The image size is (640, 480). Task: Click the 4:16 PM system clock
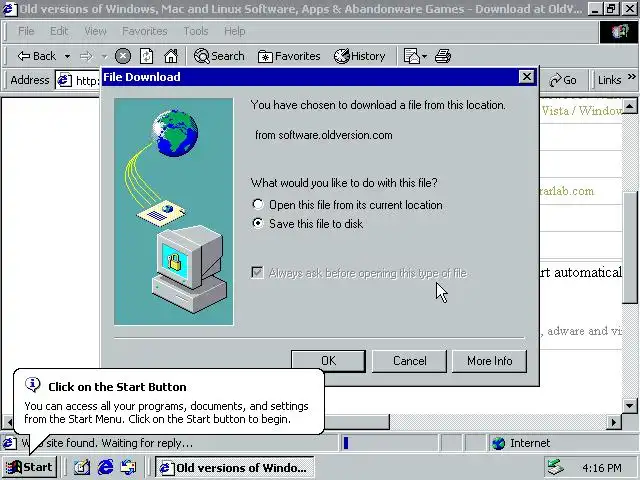click(x=602, y=467)
